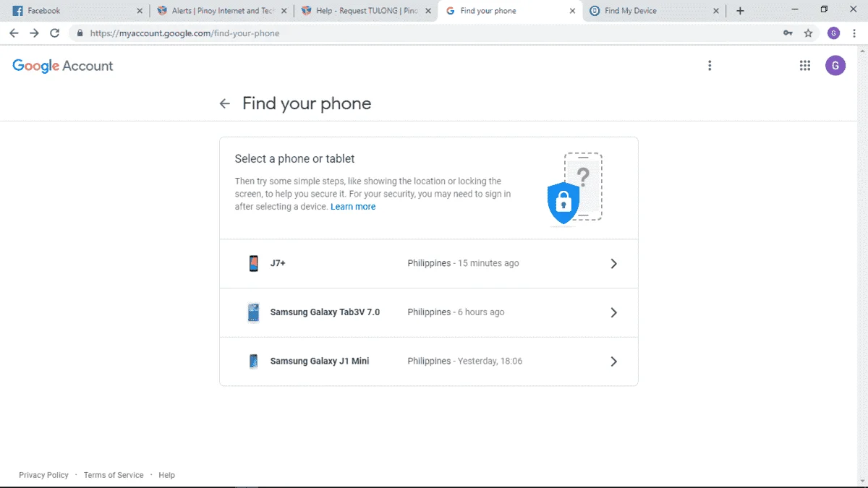Open the saved passwords key icon
The image size is (868, 488).
[x=788, y=33]
